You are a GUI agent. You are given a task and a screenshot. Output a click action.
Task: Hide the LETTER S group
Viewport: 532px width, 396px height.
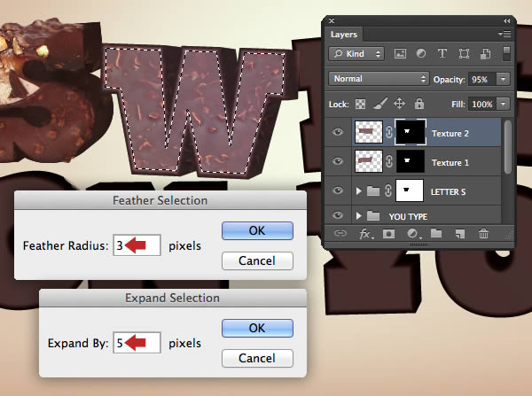[338, 190]
